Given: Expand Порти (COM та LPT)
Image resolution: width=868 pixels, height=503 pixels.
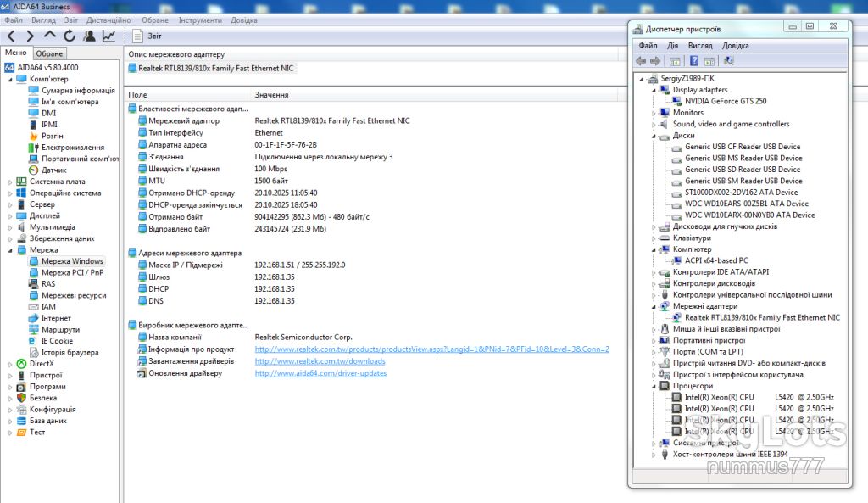Looking at the screenshot, I should click(654, 352).
